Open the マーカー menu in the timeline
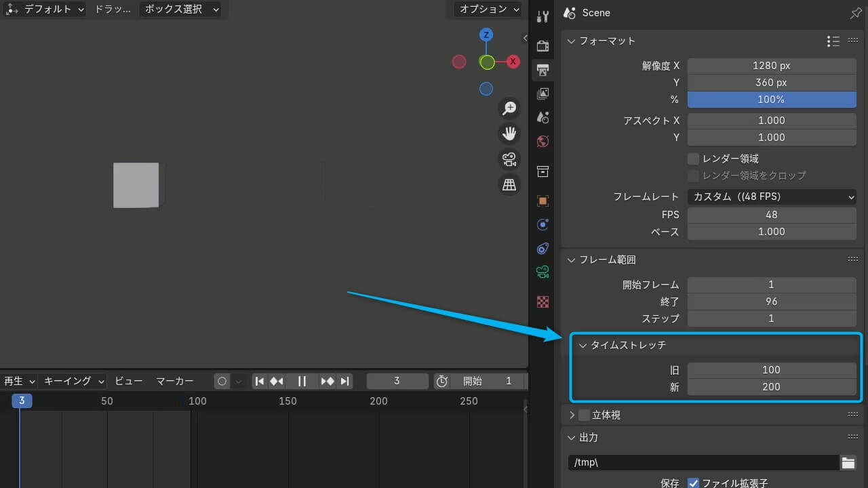The image size is (868, 488). (175, 381)
